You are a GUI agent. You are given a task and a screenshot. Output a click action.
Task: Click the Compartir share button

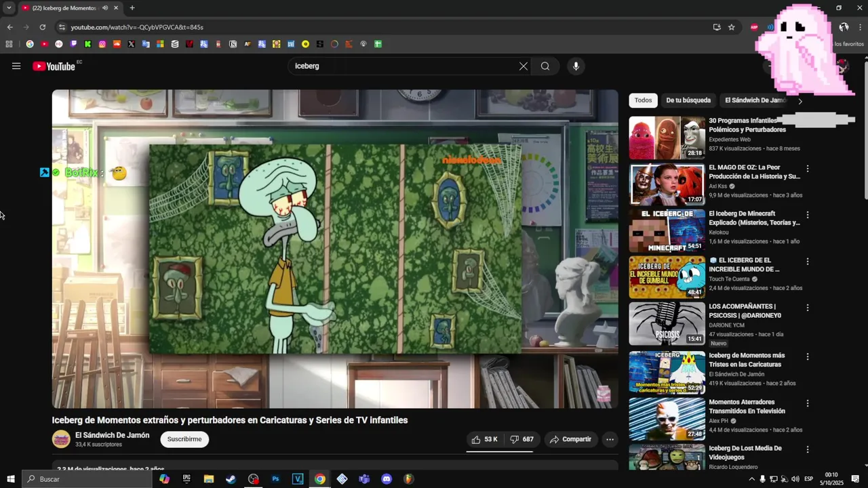pos(570,439)
